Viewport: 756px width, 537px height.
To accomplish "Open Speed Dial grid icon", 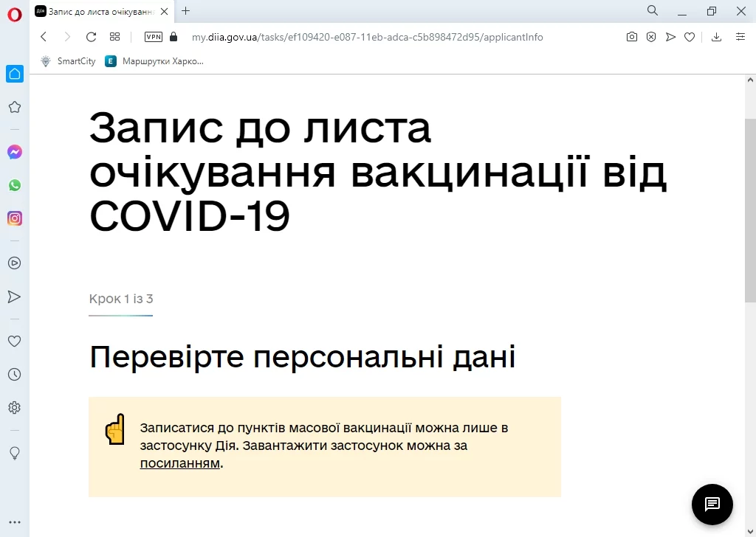I will tap(114, 37).
